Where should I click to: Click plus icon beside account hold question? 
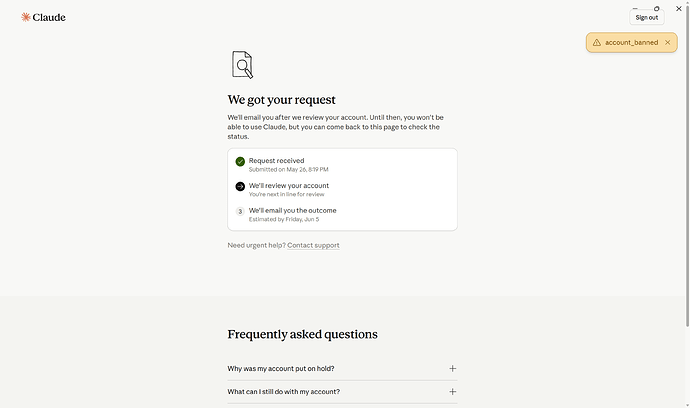coord(452,369)
